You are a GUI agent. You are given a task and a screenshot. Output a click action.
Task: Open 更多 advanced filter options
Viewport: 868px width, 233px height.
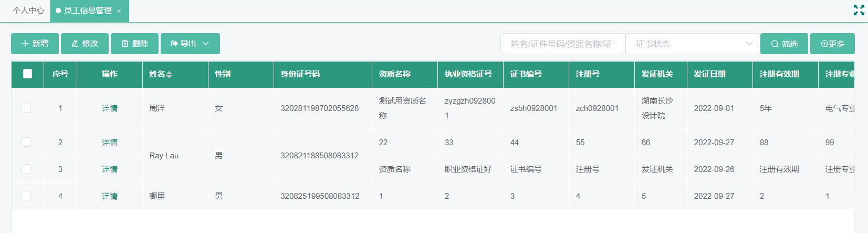tap(832, 44)
